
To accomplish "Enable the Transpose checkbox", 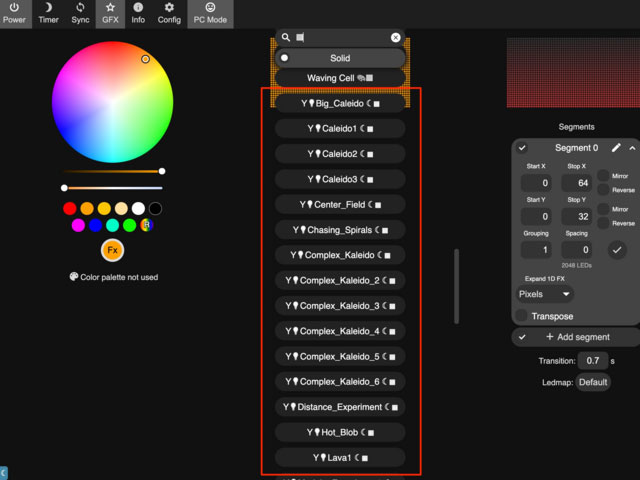I will click(521, 316).
